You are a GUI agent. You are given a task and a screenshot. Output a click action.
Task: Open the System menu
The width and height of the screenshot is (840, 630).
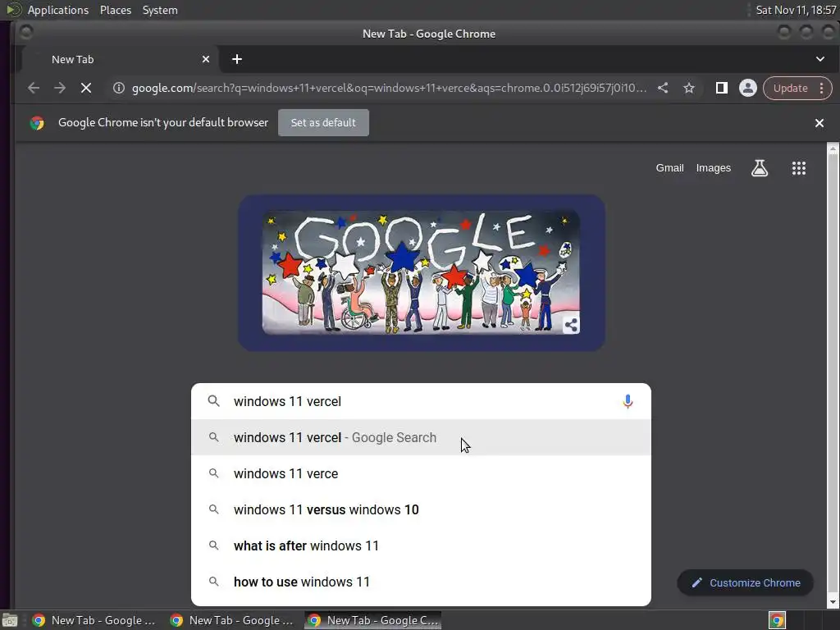(160, 10)
